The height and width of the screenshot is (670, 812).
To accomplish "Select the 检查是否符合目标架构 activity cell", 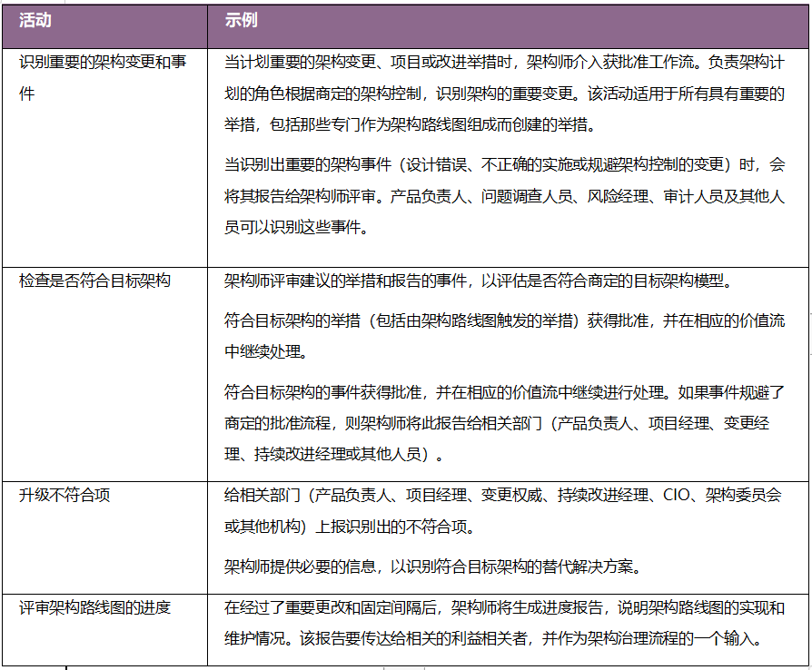I will [x=94, y=281].
